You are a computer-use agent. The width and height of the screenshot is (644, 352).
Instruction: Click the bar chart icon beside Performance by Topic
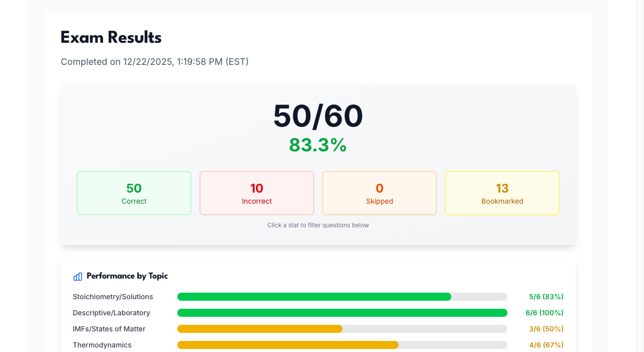pyautogui.click(x=77, y=276)
